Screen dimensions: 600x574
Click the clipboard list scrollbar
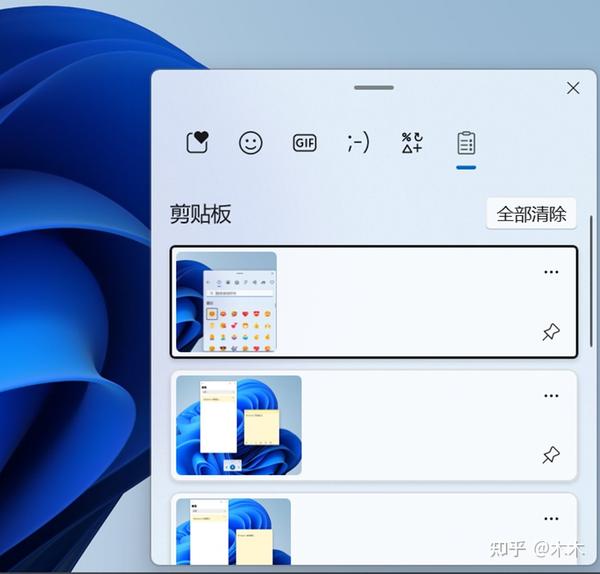click(x=591, y=281)
